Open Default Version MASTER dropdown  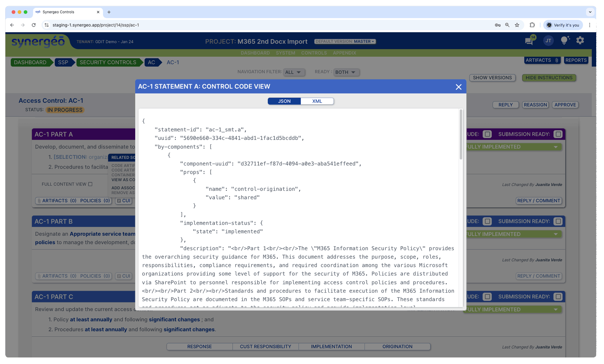point(345,41)
